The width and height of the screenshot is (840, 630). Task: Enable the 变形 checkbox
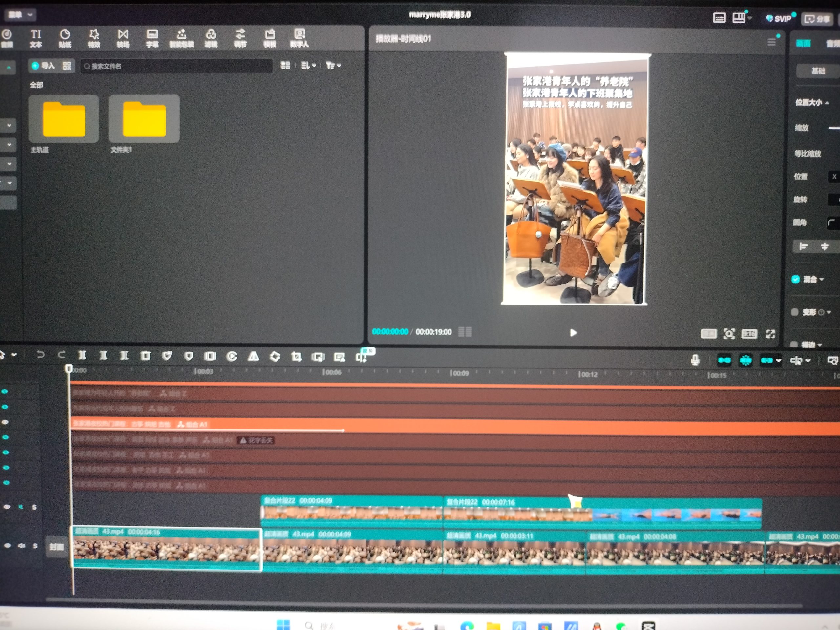[x=795, y=312]
